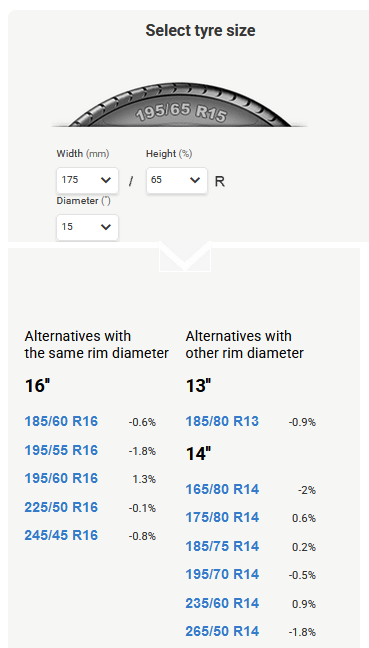This screenshot has height=648, width=369.
Task: Select the 175/80 R14 alternative
Action: coord(222,517)
